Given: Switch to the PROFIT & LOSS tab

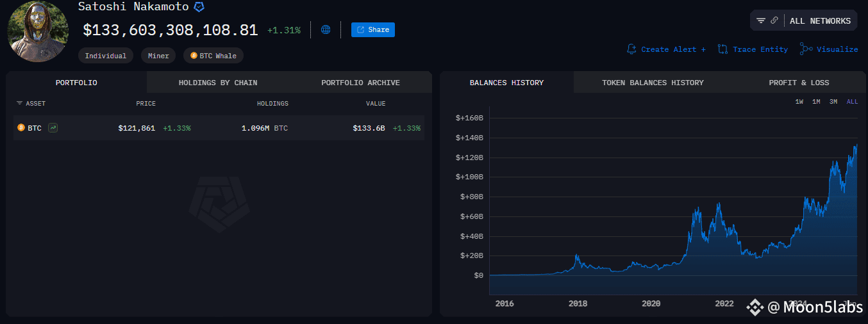Looking at the screenshot, I should pos(799,83).
